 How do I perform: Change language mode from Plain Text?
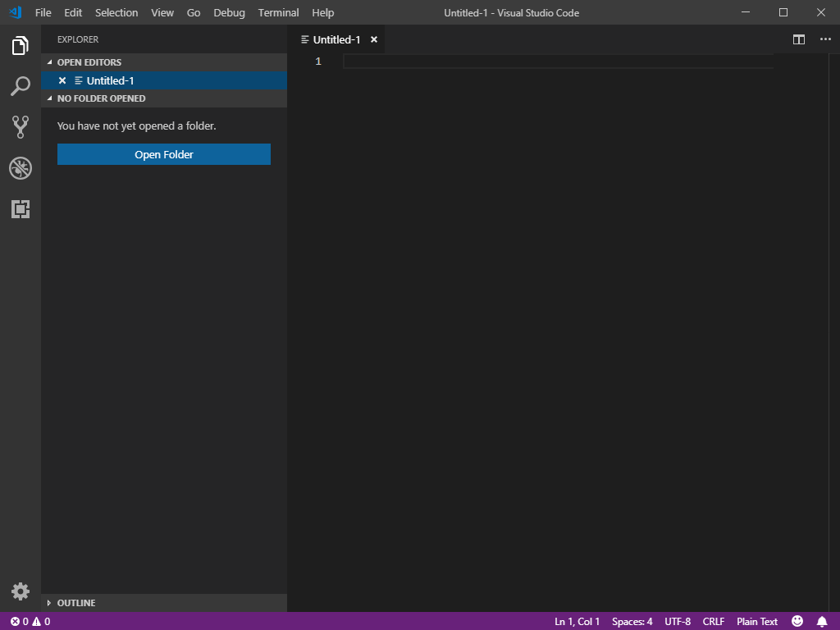coord(756,622)
